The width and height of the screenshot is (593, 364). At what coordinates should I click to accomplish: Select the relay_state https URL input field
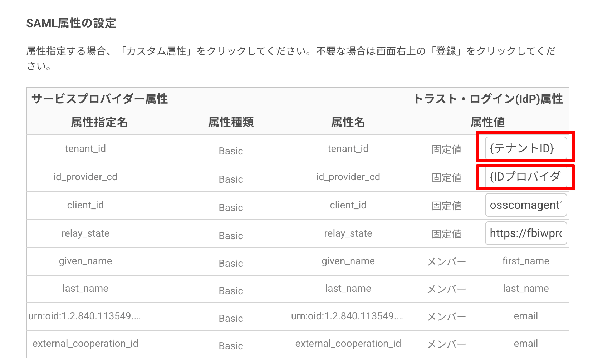click(x=525, y=233)
